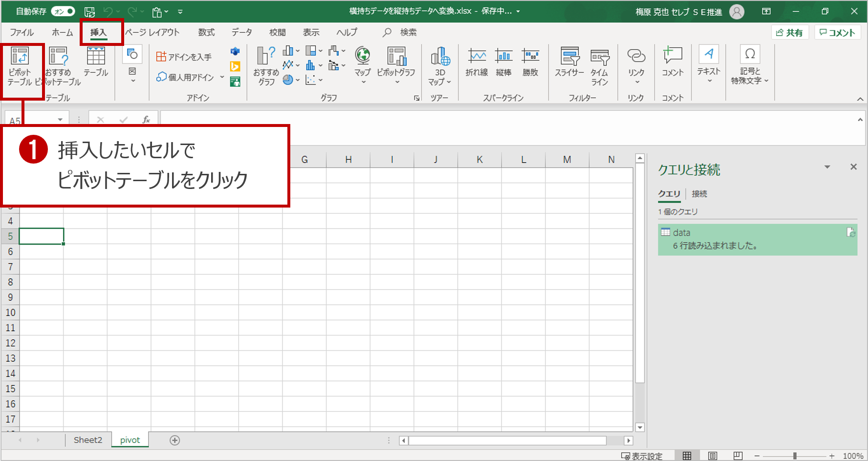This screenshot has width=868, height=461.
Task: Click the zoom slider handle
Action: click(x=795, y=456)
